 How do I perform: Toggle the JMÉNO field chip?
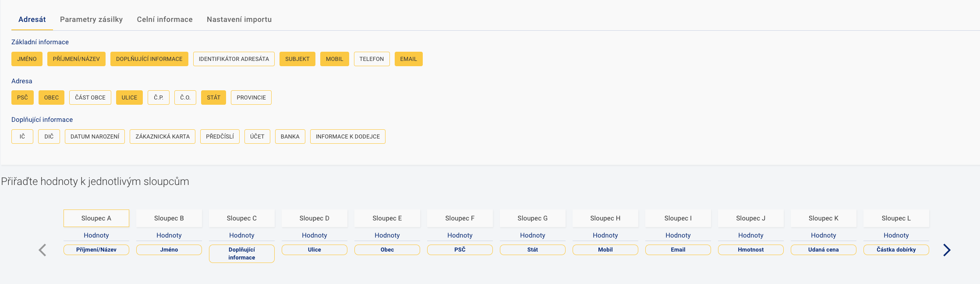point(27,59)
